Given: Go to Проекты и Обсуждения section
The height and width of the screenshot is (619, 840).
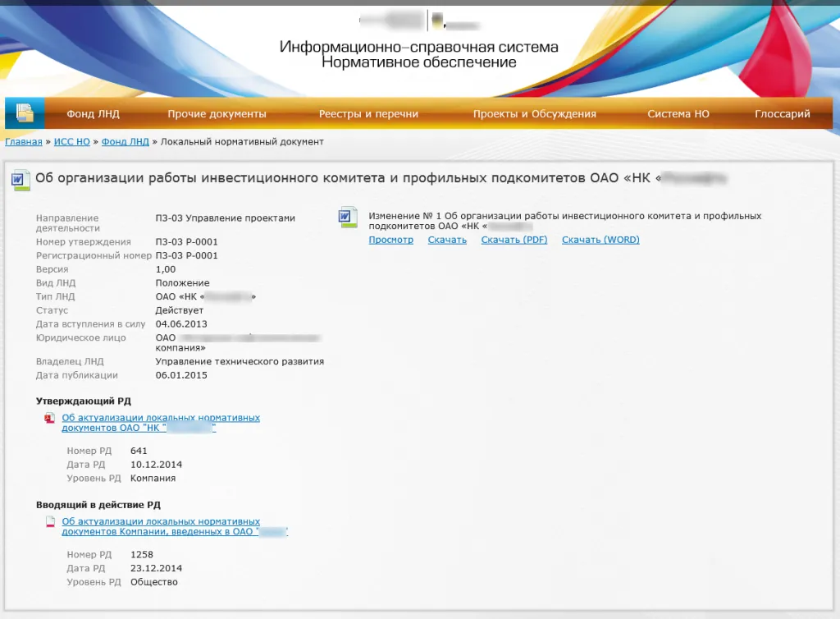Looking at the screenshot, I should click(534, 114).
